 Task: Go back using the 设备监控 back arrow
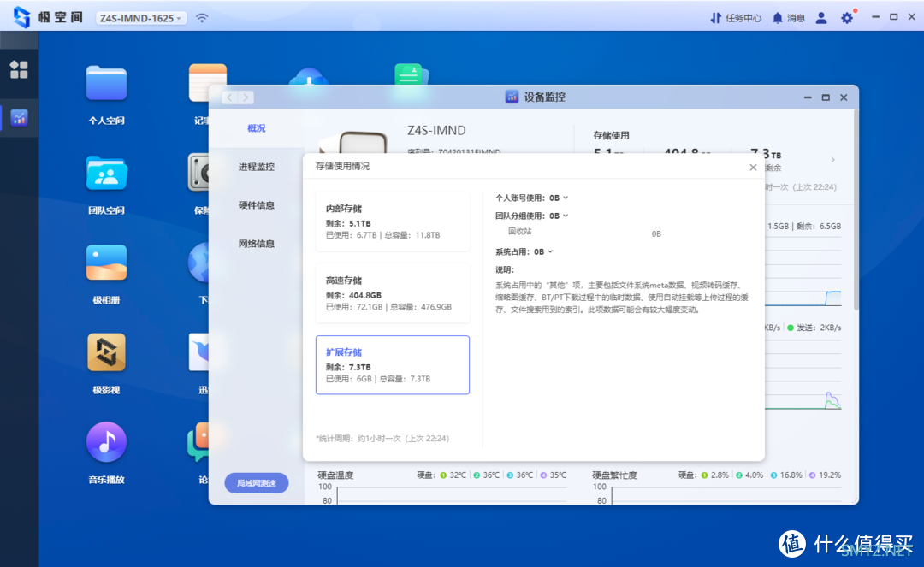[230, 97]
